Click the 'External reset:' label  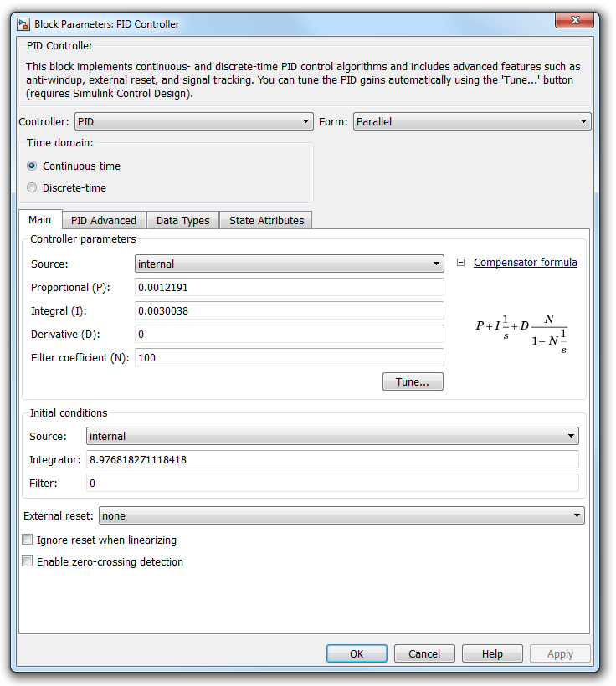[x=59, y=516]
